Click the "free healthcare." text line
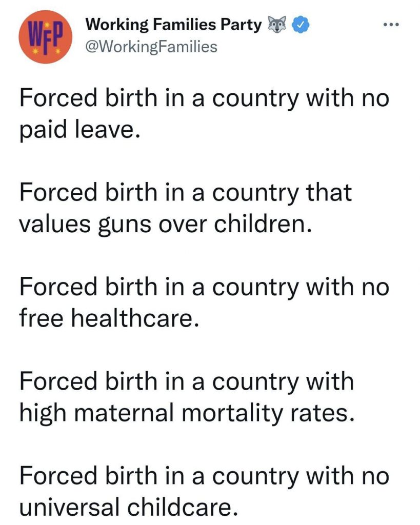Viewport: 420px width, 525px height. coord(109,317)
